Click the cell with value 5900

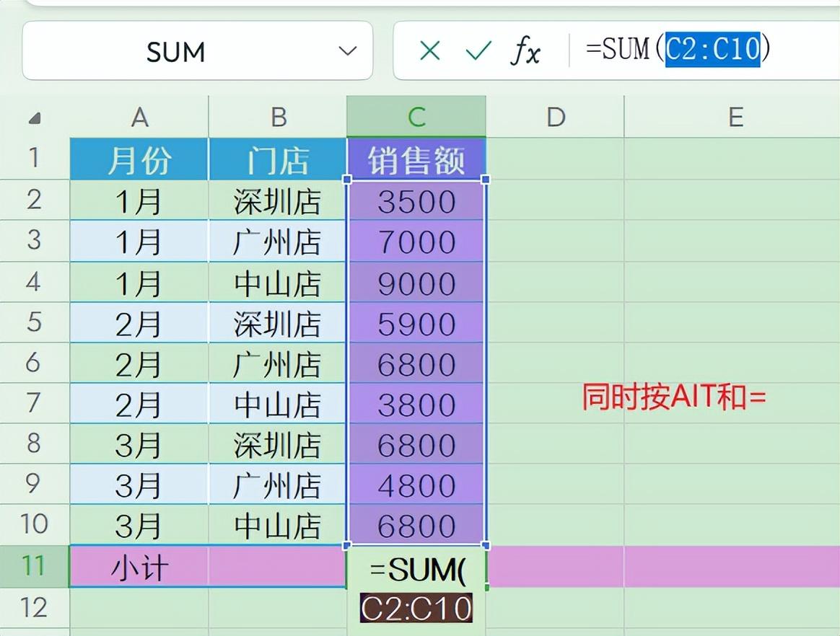pyautogui.click(x=416, y=323)
